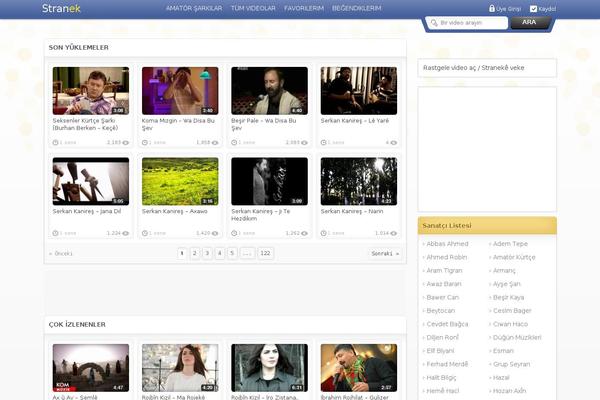The height and width of the screenshot is (400, 600).
Task: Open the Stranek logo home link
Action: pyautogui.click(x=61, y=8)
